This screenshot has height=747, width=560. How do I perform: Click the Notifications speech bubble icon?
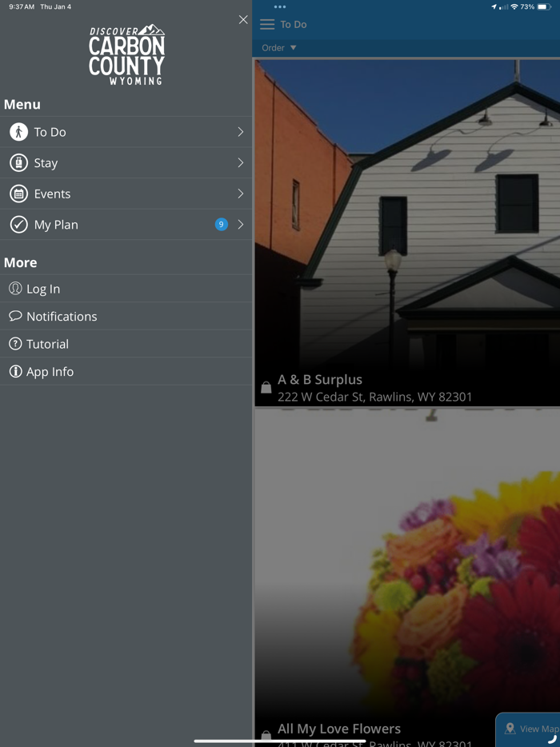pos(15,316)
